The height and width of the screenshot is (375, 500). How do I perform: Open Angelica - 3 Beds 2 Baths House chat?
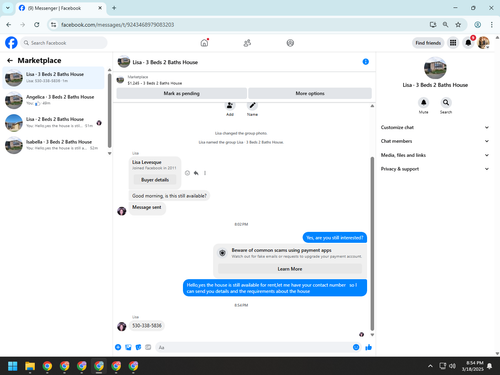tap(54, 100)
